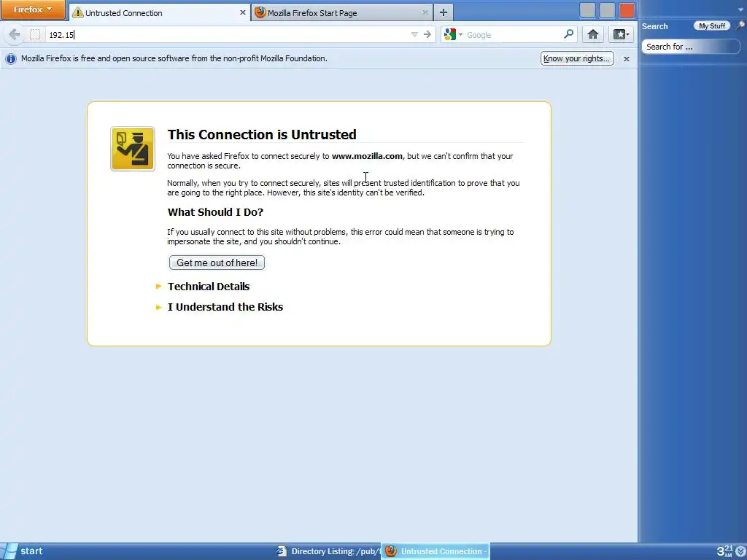The width and height of the screenshot is (747, 560).
Task: Click the Know your rights button
Action: 577,58
